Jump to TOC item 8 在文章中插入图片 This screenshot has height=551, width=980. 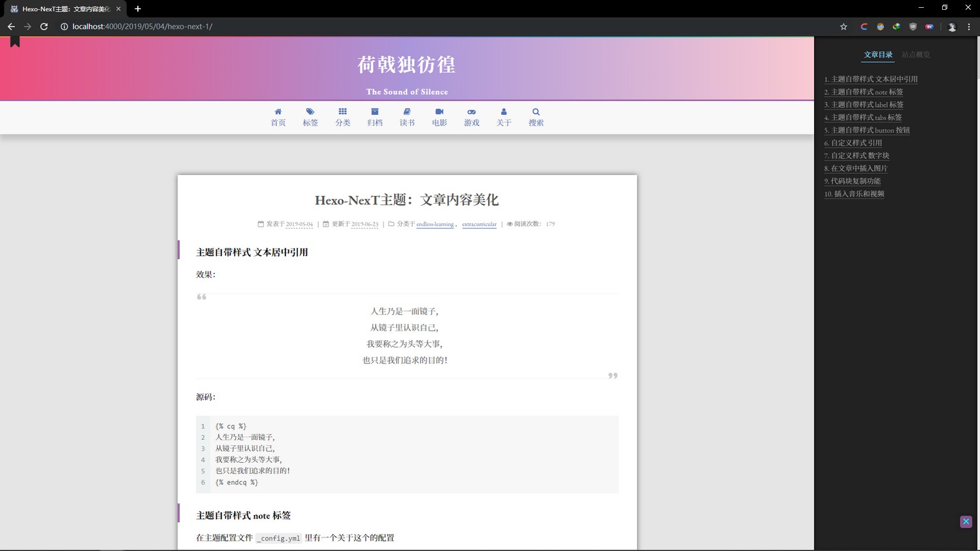pyautogui.click(x=856, y=168)
